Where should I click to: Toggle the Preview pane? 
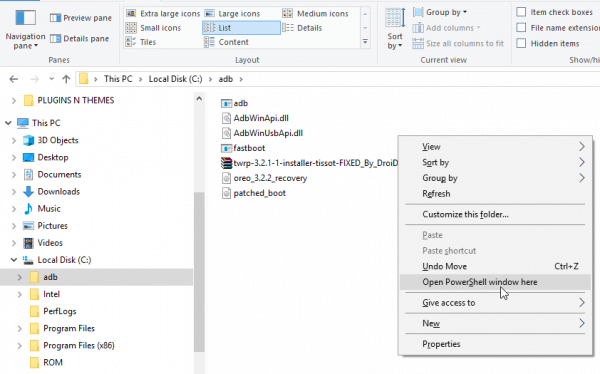click(81, 18)
